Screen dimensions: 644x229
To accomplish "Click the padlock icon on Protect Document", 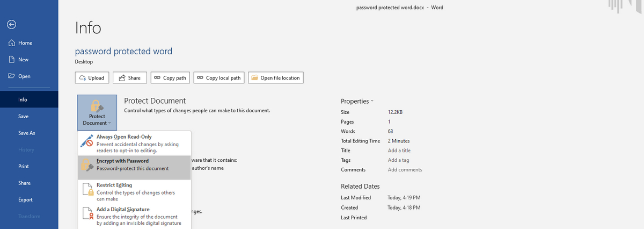I will click(97, 105).
